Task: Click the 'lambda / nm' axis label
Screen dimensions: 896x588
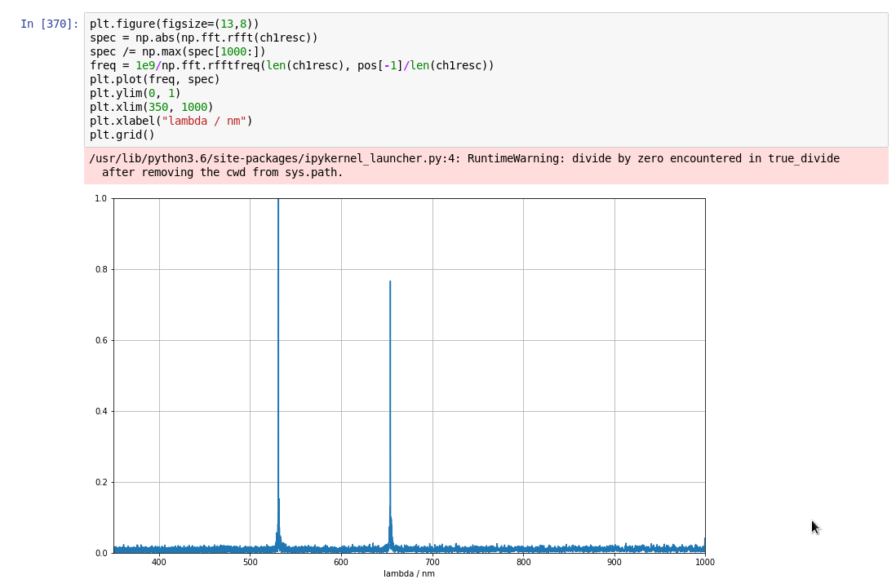Action: coord(409,574)
